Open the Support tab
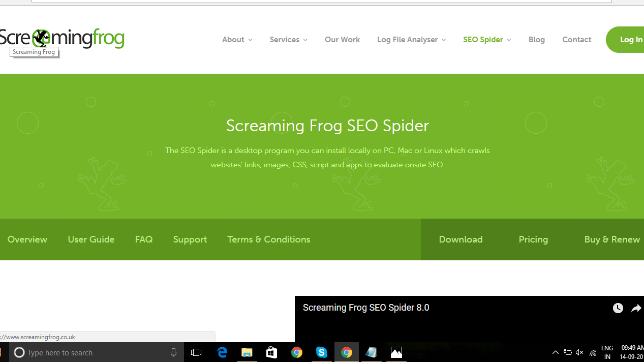 [190, 239]
